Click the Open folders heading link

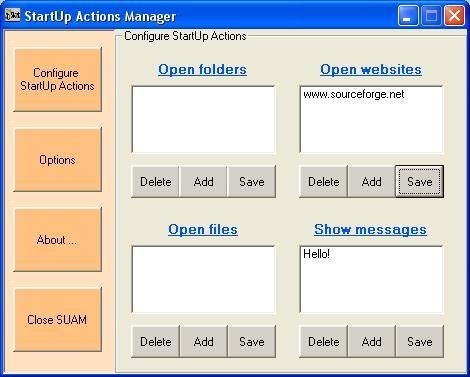[202, 69]
